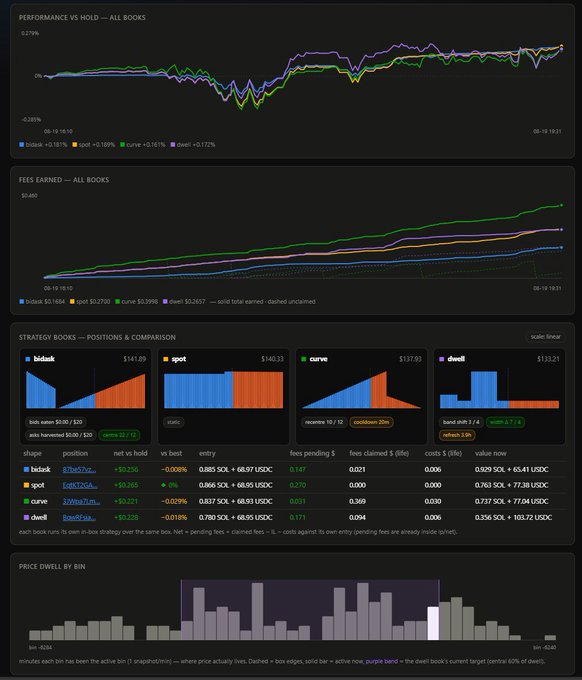This screenshot has height=680, width=582.
Task: Click the bidask row shape label in table
Action: point(37,469)
